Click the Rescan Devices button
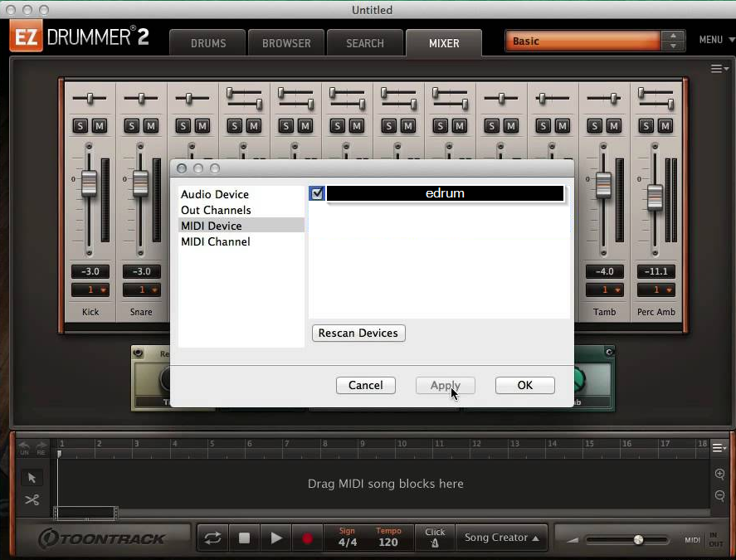The height and width of the screenshot is (560, 736). click(358, 334)
